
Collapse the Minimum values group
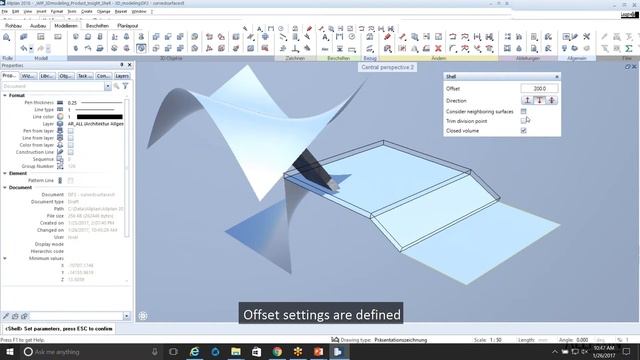5,258
